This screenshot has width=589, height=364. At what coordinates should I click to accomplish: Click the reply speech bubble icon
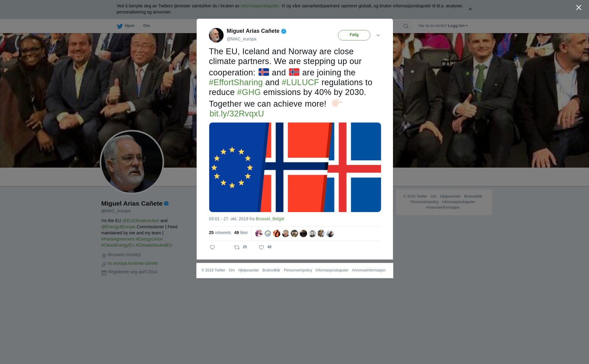[212, 247]
